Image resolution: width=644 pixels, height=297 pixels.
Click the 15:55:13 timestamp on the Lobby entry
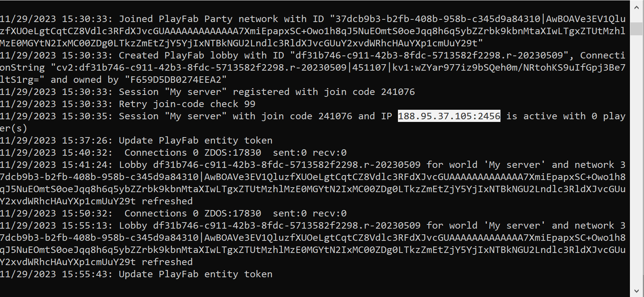(x=87, y=226)
